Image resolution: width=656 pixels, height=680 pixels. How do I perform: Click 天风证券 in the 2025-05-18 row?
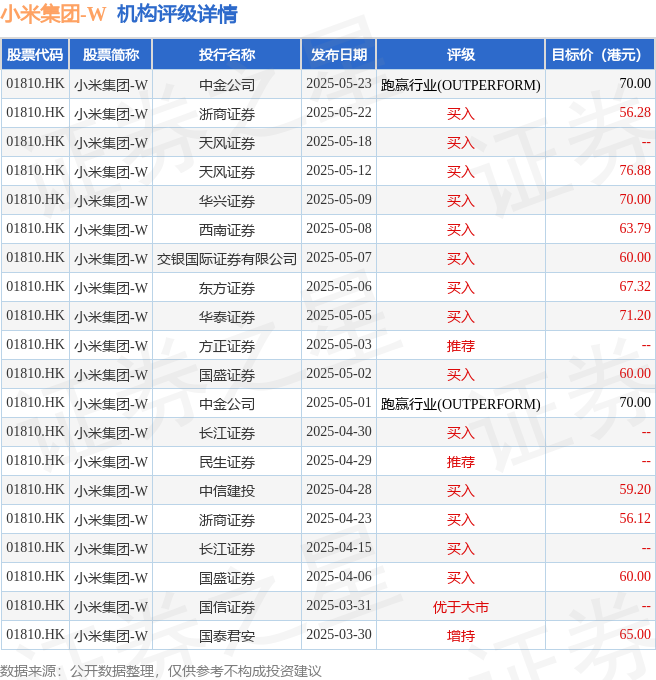(x=227, y=143)
